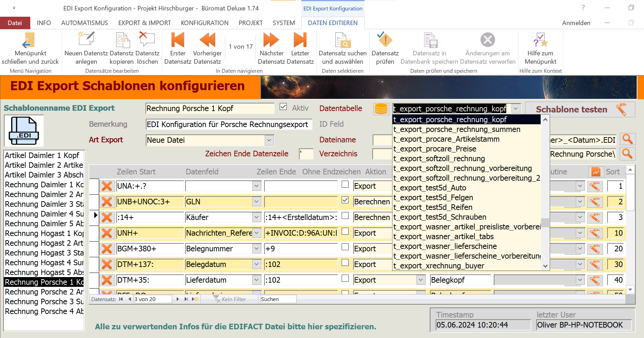Open Datensatz suchen und auswählen
Screen dimensions: 644x338
tap(342, 40)
